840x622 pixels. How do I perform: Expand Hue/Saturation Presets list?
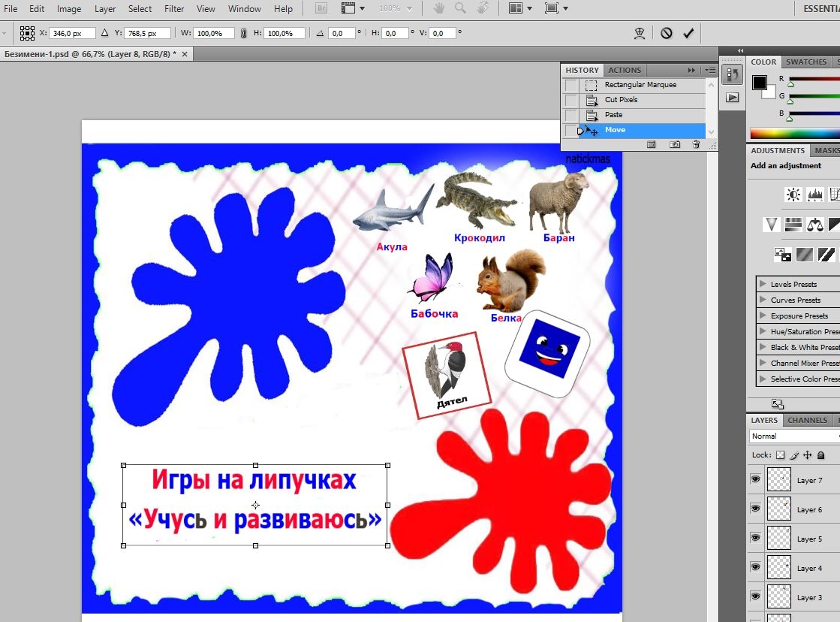(x=763, y=331)
